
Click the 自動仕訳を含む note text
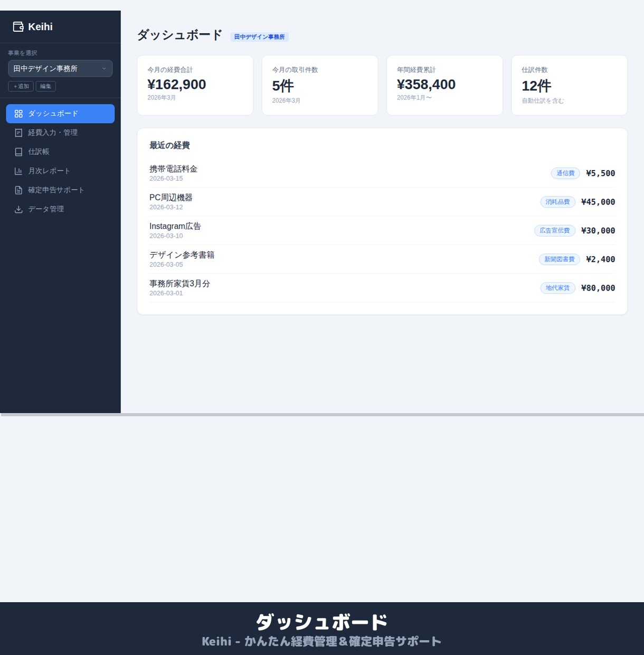543,101
